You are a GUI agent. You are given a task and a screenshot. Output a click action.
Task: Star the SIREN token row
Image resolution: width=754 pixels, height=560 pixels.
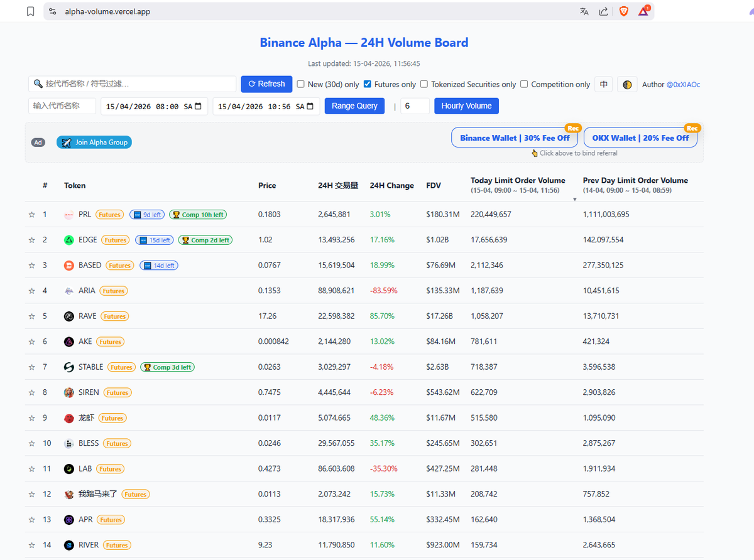(31, 392)
